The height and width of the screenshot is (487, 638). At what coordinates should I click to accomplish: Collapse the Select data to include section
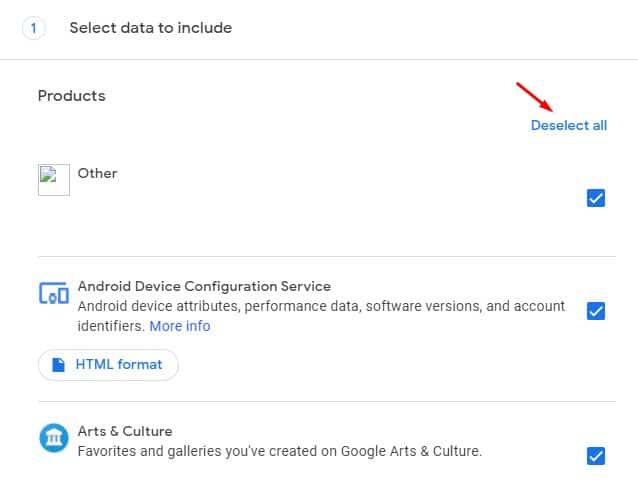point(151,28)
